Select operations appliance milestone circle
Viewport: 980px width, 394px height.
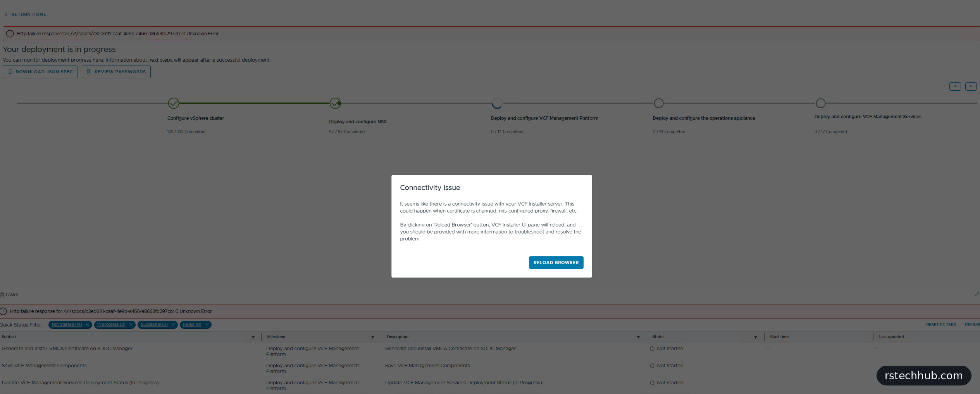tap(659, 103)
